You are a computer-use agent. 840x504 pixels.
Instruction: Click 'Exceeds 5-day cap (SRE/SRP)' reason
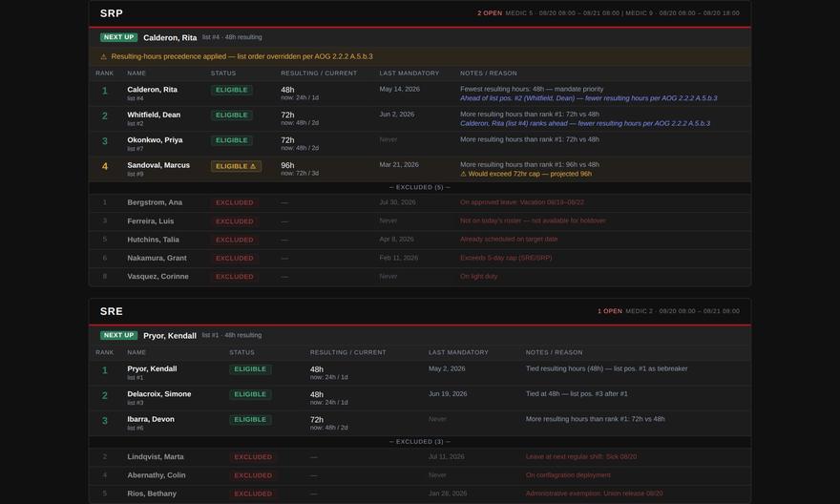(x=506, y=258)
